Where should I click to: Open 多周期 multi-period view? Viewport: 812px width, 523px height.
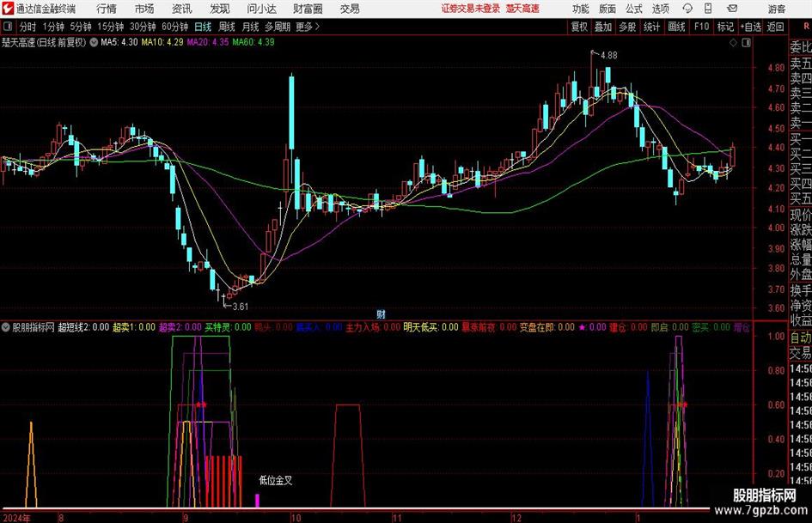(278, 27)
